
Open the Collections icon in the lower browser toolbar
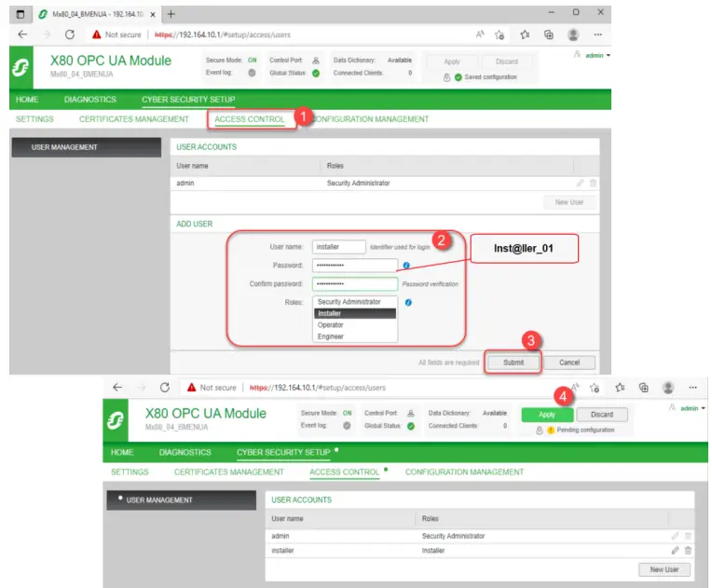[643, 388]
